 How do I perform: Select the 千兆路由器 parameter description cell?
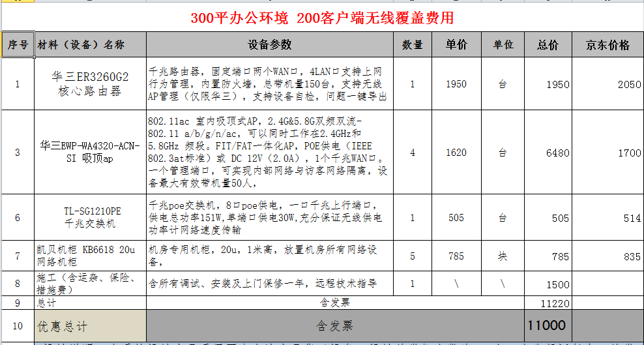270,83
